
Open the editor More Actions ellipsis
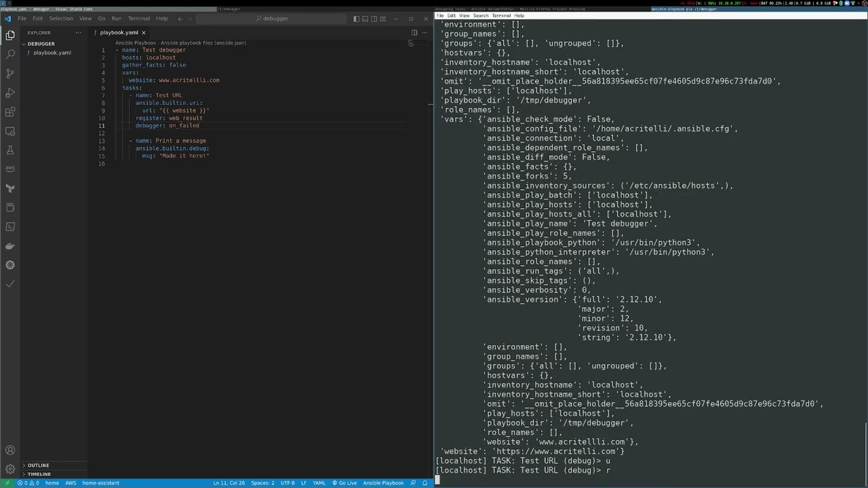tap(425, 33)
